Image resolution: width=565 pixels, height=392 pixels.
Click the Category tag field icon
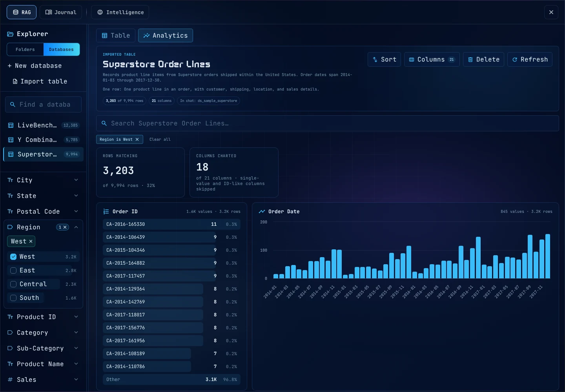[x=10, y=332]
